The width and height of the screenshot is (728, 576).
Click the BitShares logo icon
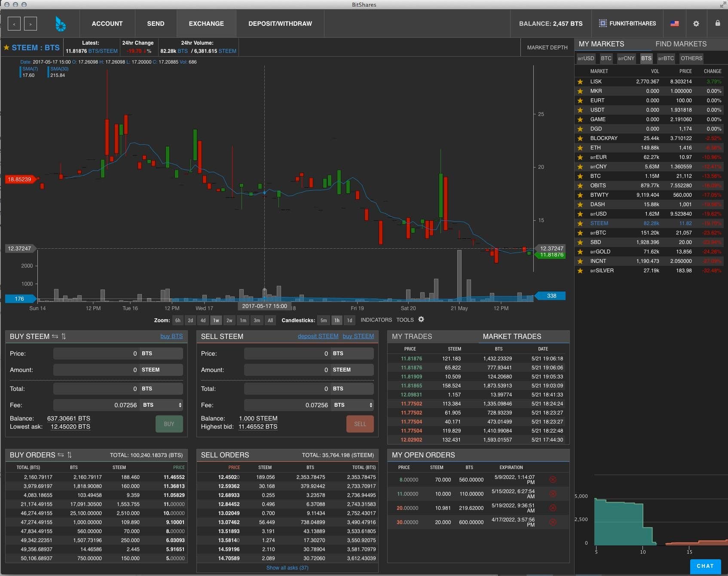[x=61, y=24]
